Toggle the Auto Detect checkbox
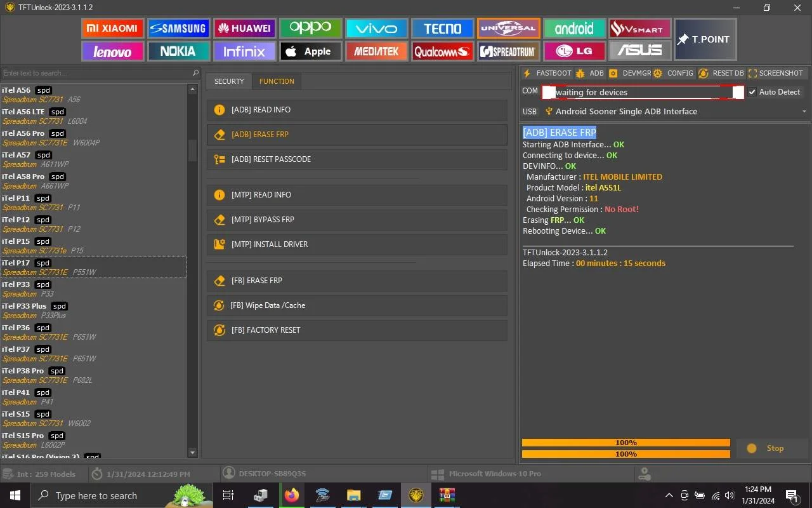This screenshot has width=812, height=508. 752,92
